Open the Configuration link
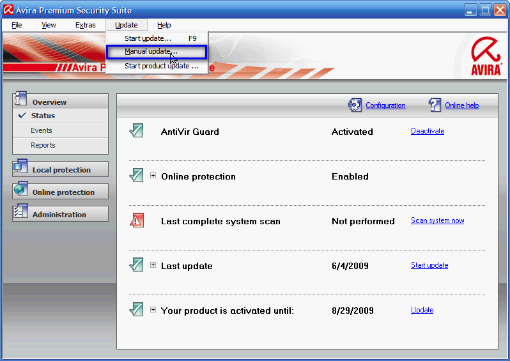 click(x=385, y=105)
